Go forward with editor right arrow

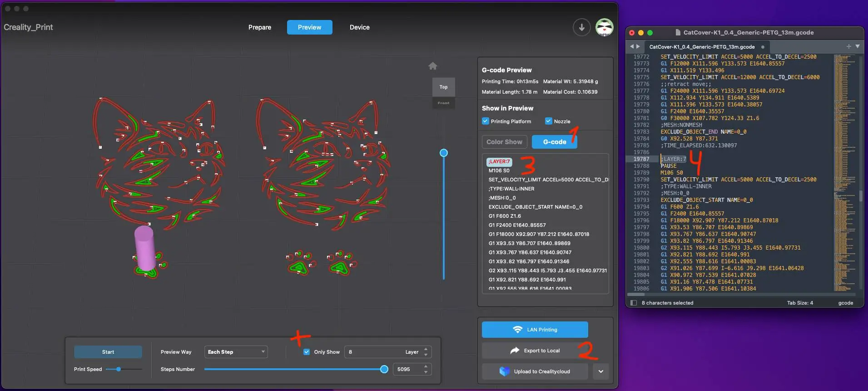638,46
